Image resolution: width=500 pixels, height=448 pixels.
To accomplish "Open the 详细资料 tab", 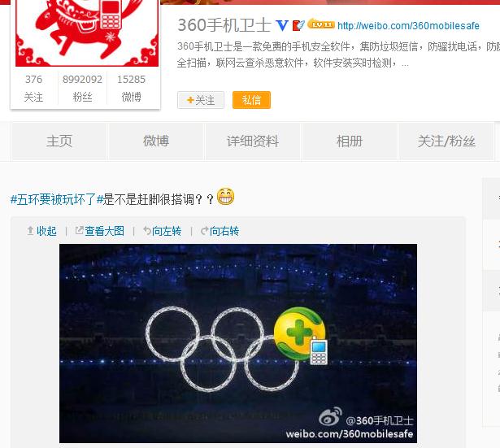I will click(253, 141).
